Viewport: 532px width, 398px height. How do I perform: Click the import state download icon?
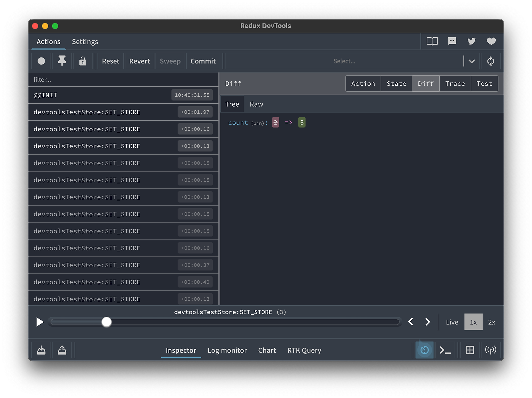coord(41,350)
